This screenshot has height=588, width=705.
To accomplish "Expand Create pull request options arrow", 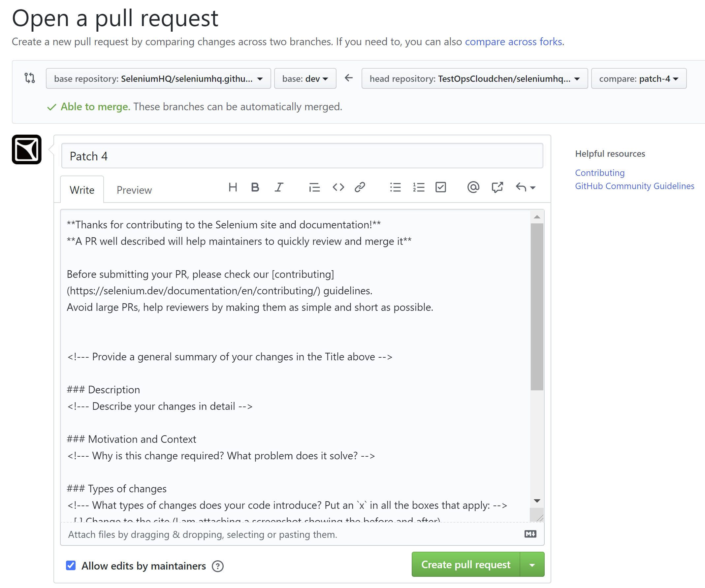I will click(x=532, y=565).
